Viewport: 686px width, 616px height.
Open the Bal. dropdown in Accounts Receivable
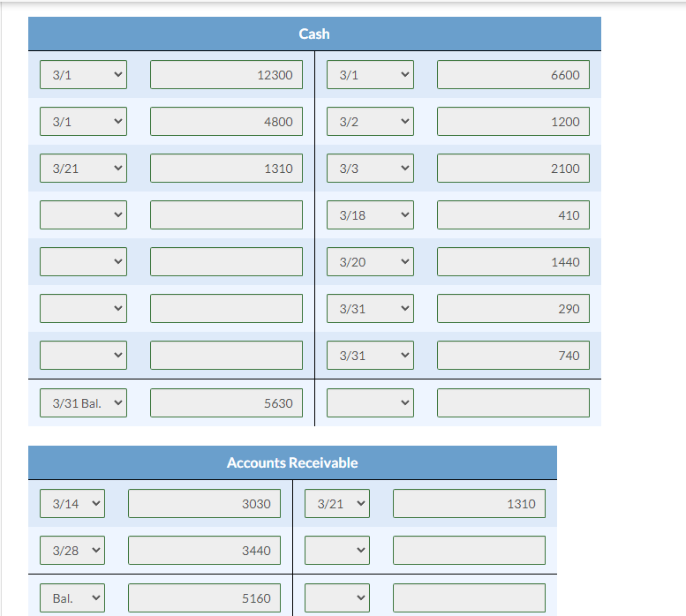click(x=72, y=598)
